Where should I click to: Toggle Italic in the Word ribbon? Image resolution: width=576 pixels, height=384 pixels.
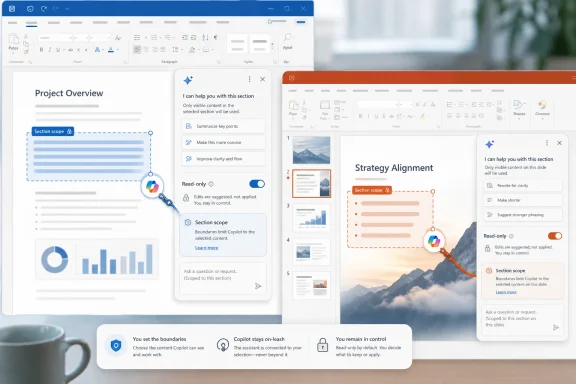point(50,50)
